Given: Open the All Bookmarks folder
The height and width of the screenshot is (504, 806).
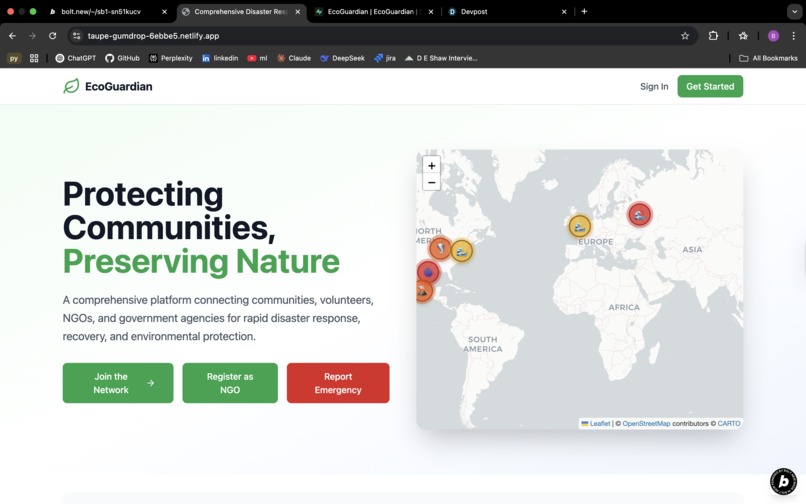Looking at the screenshot, I should tap(768, 58).
